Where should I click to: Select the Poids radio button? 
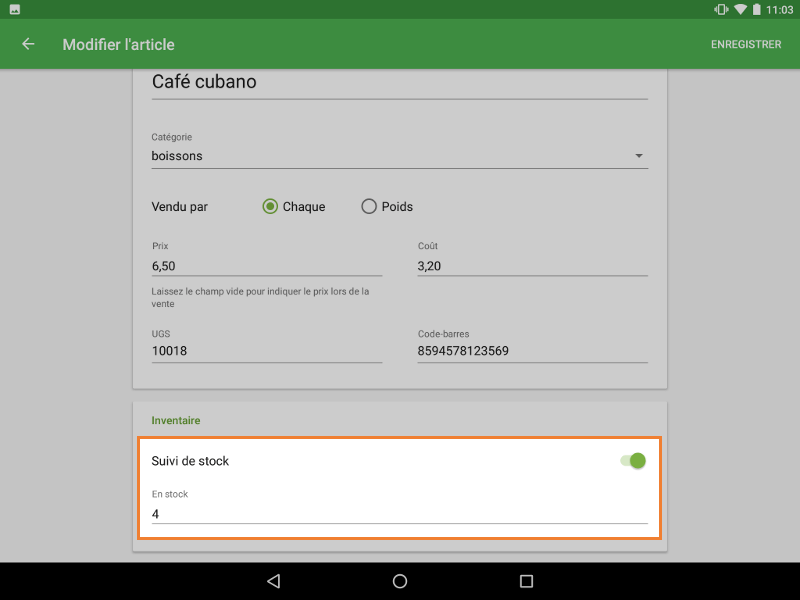click(369, 206)
